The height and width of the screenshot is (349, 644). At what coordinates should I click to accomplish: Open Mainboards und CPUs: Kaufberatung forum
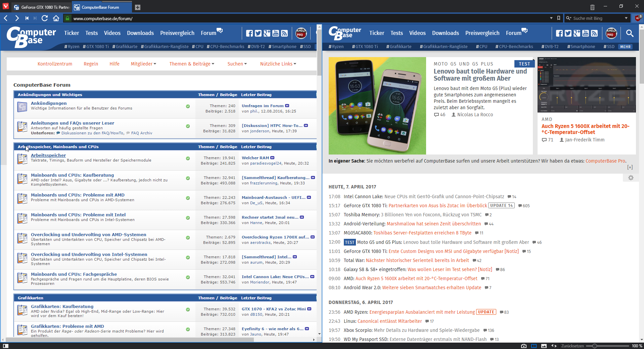pyautogui.click(x=72, y=175)
